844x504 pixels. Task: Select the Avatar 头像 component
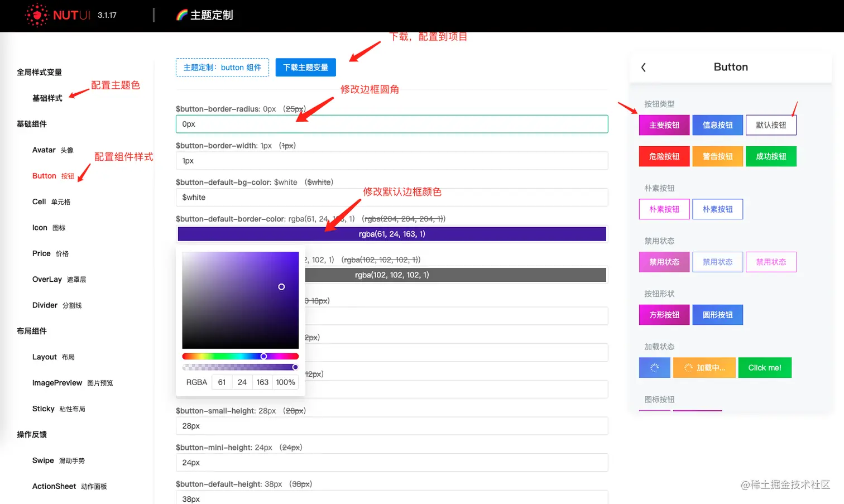(44, 150)
